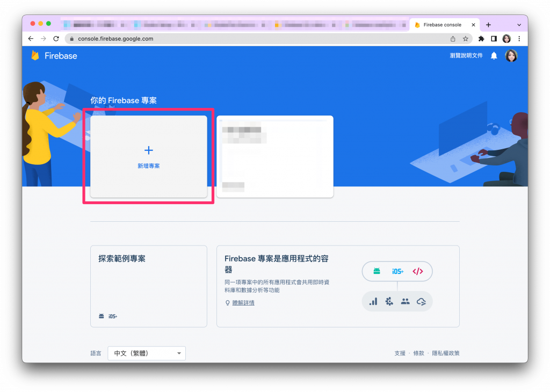
Task: Click the users people icon
Action: 405,301
